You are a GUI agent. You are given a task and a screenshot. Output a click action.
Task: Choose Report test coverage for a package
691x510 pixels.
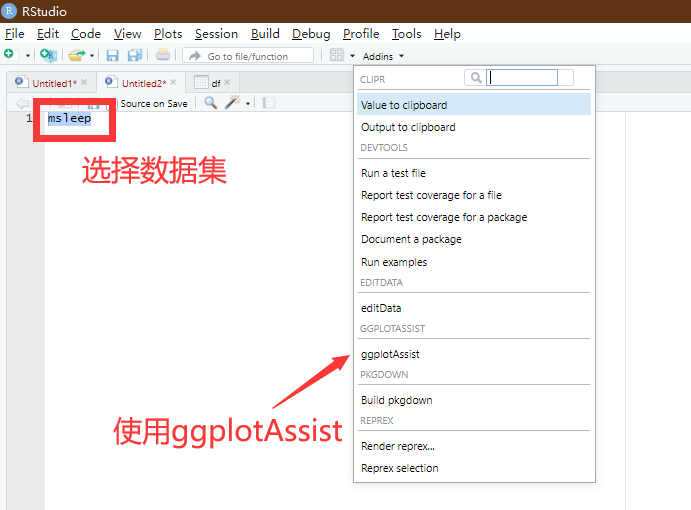click(x=474, y=217)
